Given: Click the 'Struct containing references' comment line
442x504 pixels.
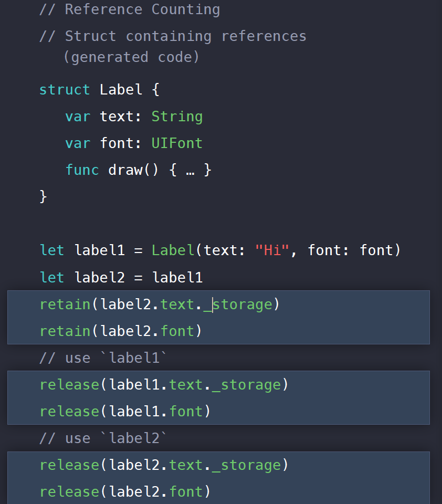Looking at the screenshot, I should point(173,36).
